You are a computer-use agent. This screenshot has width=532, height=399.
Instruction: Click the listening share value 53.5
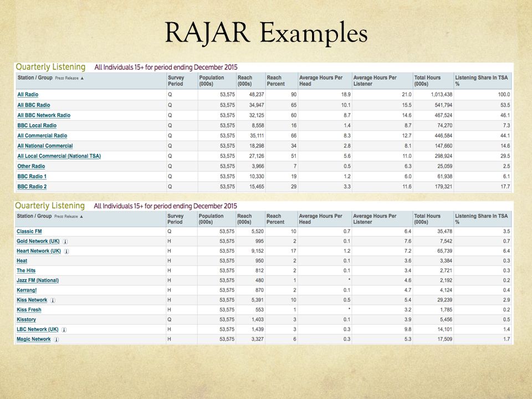(x=505, y=105)
